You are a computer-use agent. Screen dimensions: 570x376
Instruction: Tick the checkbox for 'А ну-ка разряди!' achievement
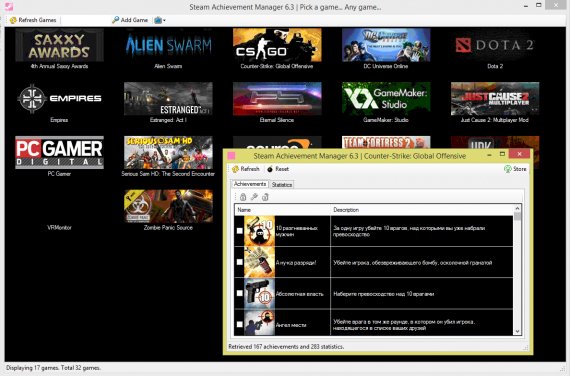pyautogui.click(x=240, y=262)
